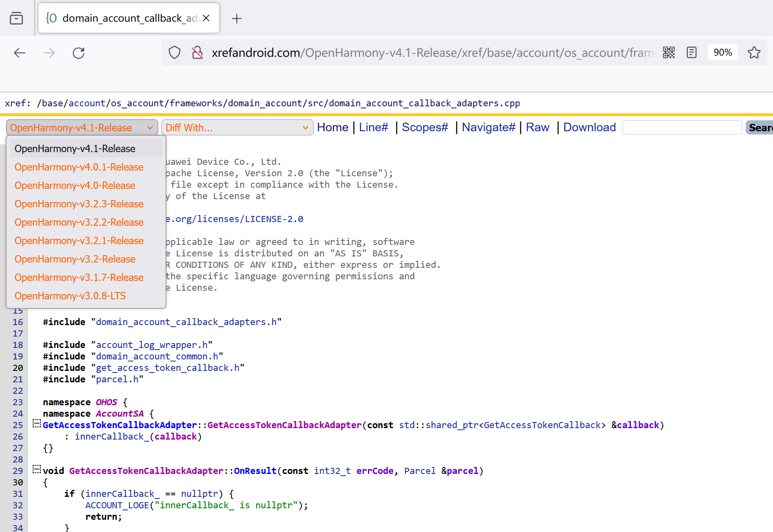The width and height of the screenshot is (773, 532).
Task: Reload the current page
Action: coord(78,53)
